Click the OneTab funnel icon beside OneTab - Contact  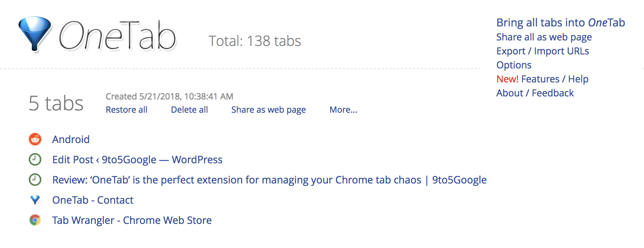(x=35, y=200)
